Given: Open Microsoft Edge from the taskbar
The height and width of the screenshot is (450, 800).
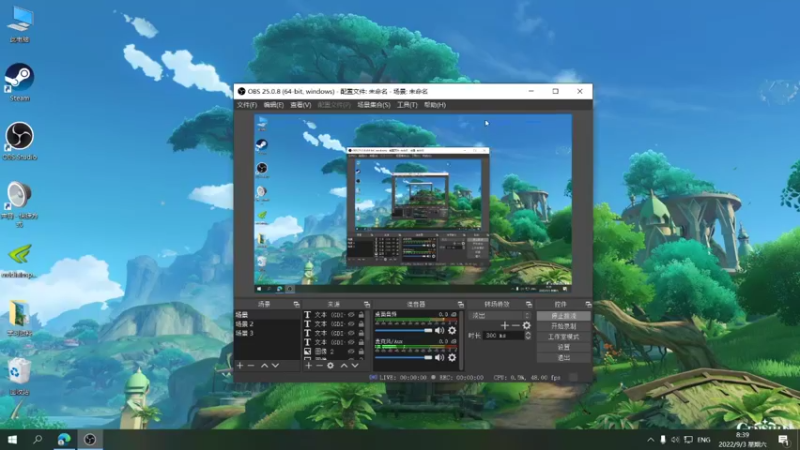Looking at the screenshot, I should pyautogui.click(x=64, y=439).
